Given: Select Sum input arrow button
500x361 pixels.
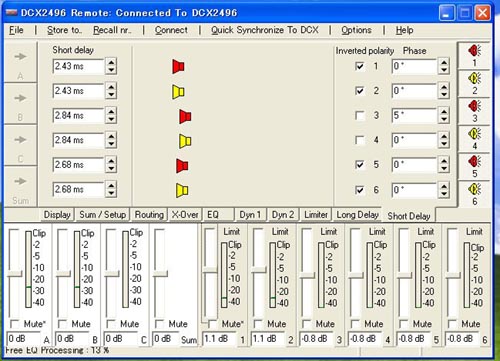Looking at the screenshot, I should (20, 186).
